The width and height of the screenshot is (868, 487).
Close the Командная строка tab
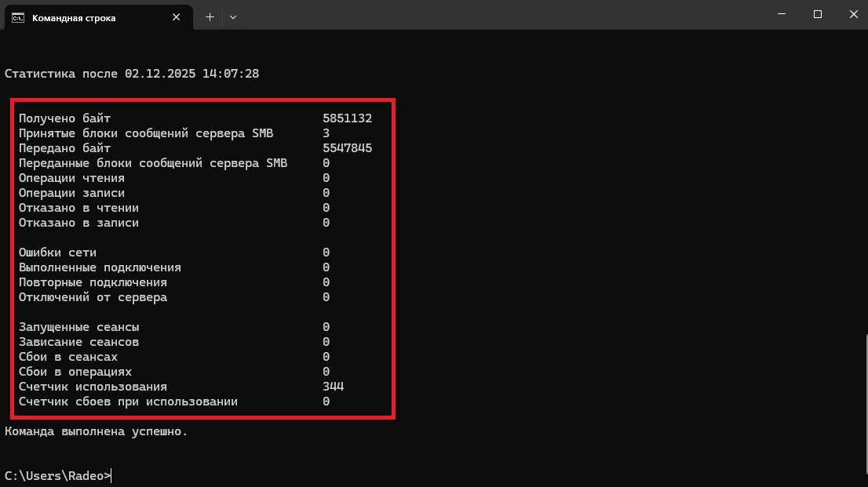point(178,17)
